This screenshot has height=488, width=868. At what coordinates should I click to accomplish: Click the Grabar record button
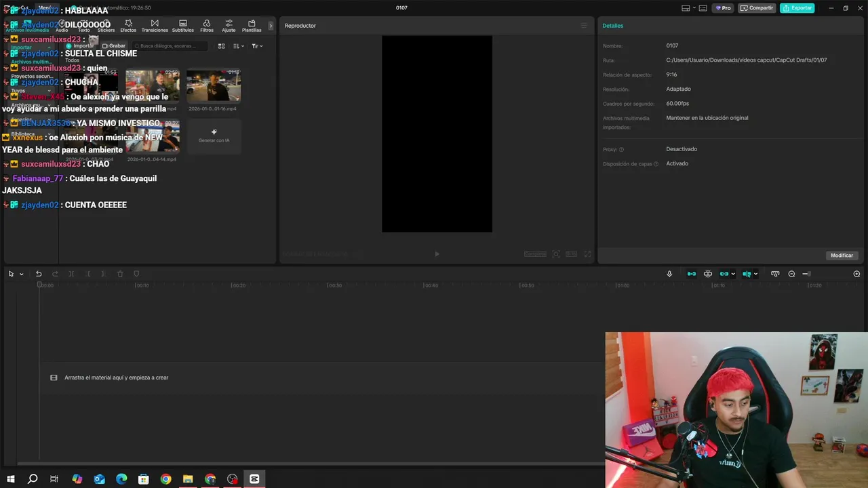(114, 46)
